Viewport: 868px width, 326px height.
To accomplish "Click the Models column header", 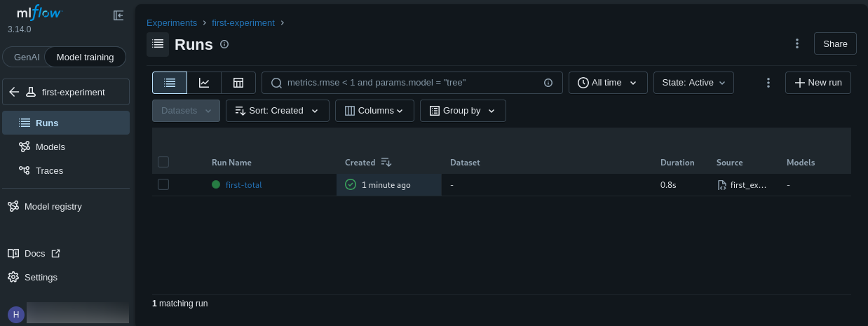I will (801, 162).
